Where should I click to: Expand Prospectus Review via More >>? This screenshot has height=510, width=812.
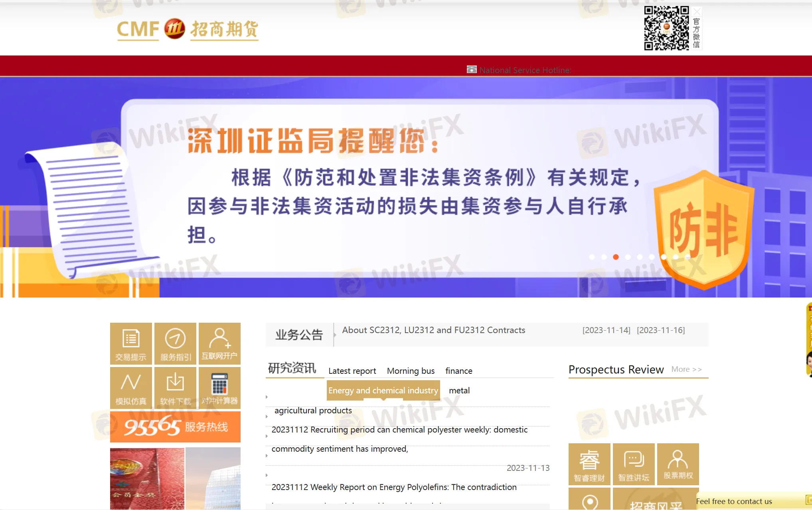pyautogui.click(x=687, y=369)
